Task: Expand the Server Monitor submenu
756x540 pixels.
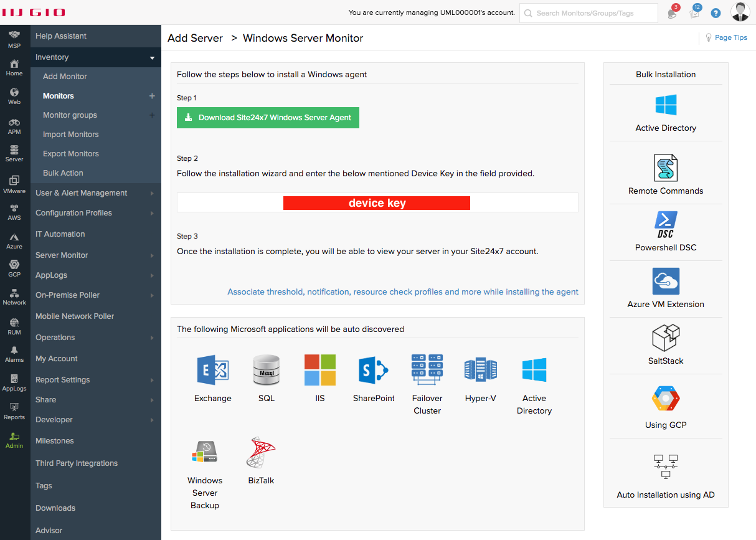Action: tap(62, 255)
